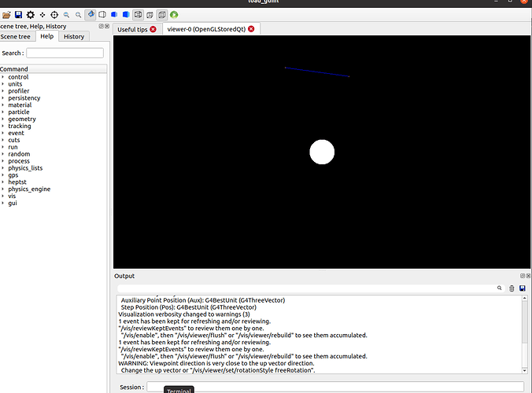Select the Zoom in magnifier icon
Image resolution: width=532 pixels, height=393 pixels.
coord(79,15)
